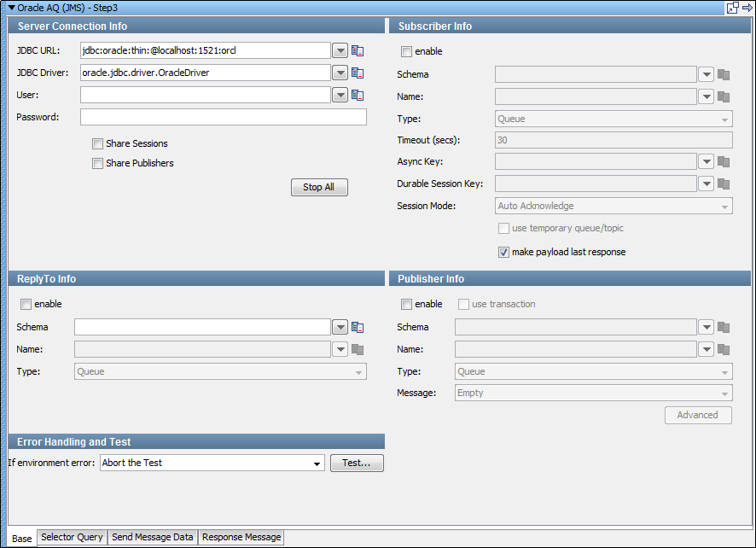
Task: Click the parameterize icon beside Subscriber Schema
Action: click(724, 74)
